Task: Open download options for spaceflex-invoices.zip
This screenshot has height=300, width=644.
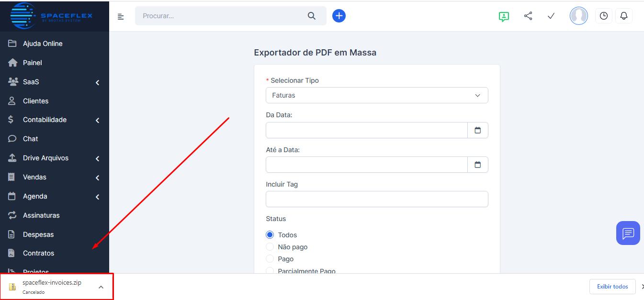Action: point(101,287)
